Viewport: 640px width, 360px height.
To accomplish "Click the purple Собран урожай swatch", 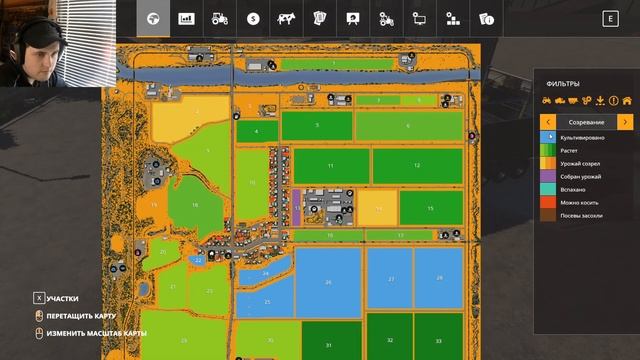I will coord(548,176).
